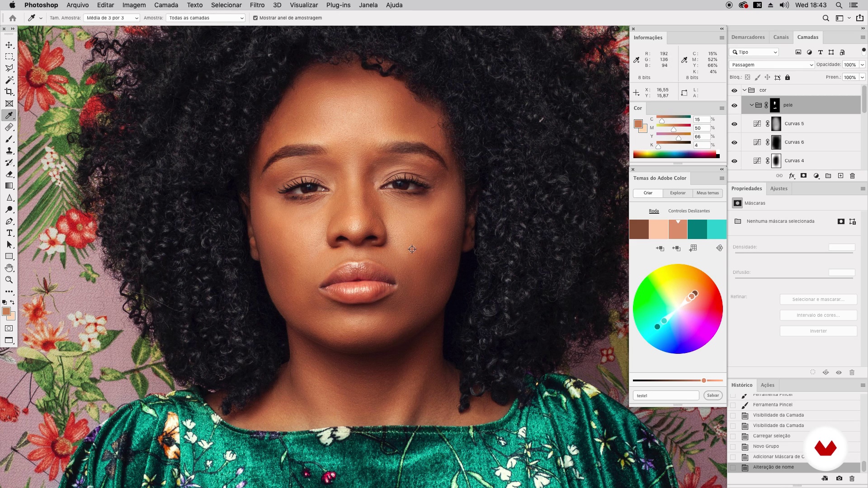Click the theme name field teste1

[666, 395]
